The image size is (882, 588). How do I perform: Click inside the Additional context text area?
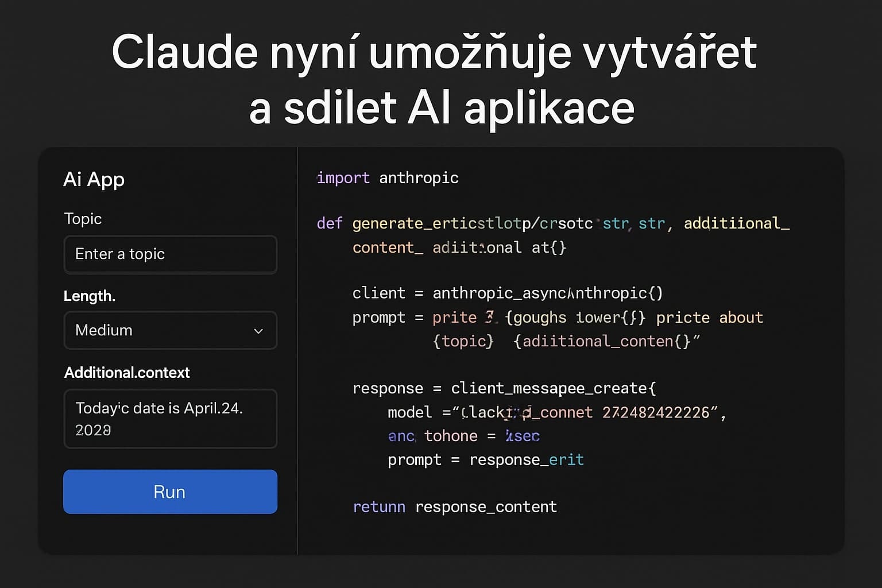pyautogui.click(x=170, y=419)
